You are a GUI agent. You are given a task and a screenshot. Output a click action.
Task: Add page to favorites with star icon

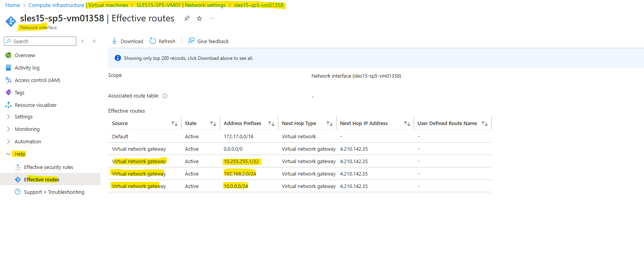click(199, 18)
